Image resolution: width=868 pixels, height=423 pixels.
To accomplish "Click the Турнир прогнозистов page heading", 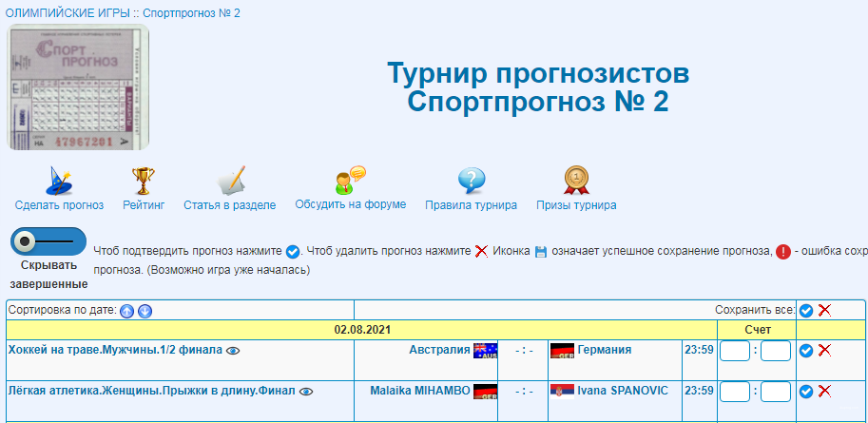I will [x=539, y=73].
